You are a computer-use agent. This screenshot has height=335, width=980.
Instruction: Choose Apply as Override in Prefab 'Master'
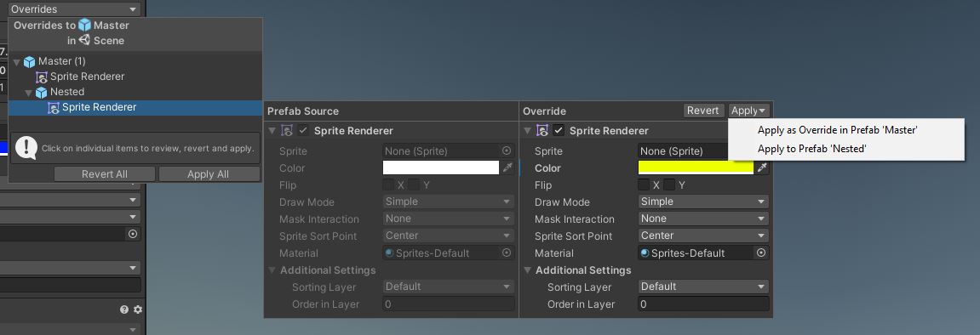pyautogui.click(x=837, y=130)
